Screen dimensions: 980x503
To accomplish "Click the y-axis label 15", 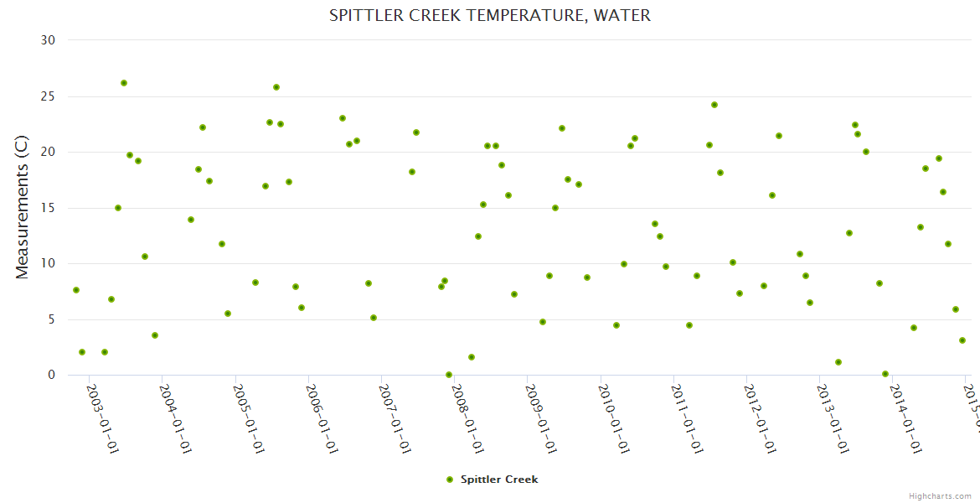I will click(x=48, y=208).
